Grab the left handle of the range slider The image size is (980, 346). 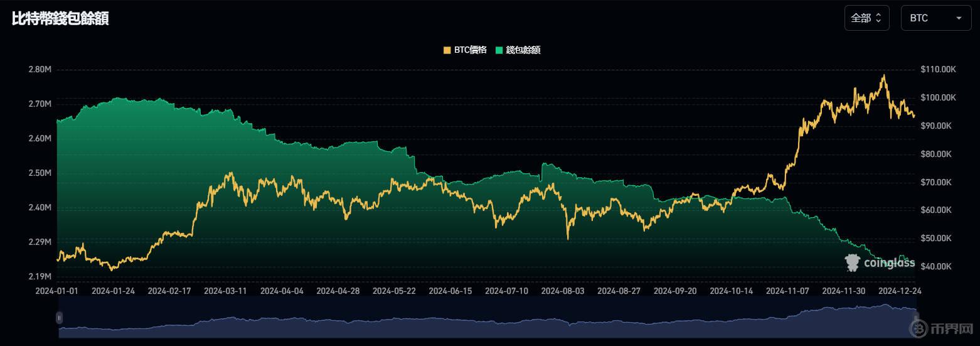pyautogui.click(x=59, y=318)
